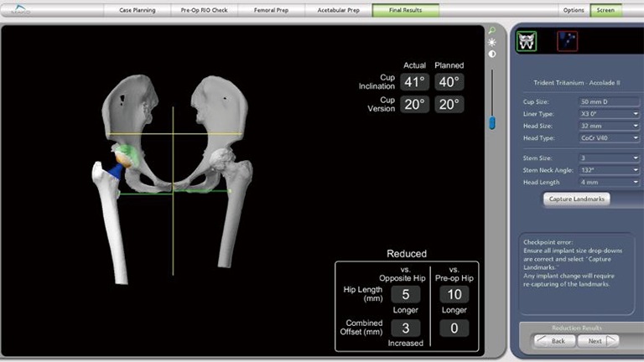Select the red-bordered landmark points view

pos(567,40)
